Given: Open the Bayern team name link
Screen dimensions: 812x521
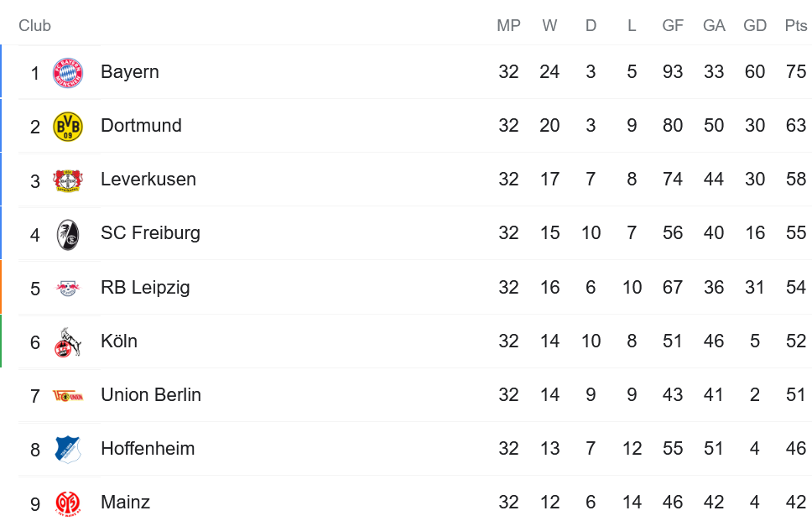Looking at the screenshot, I should point(130,72).
